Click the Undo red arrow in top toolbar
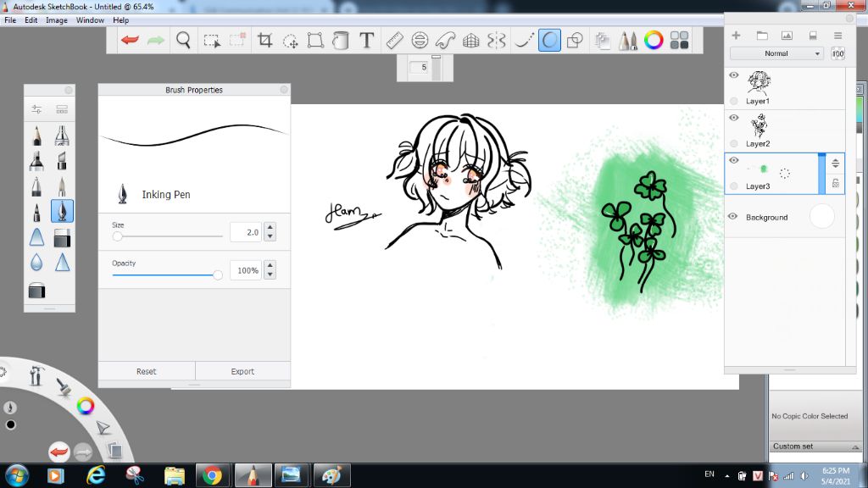Image resolution: width=868 pixels, height=488 pixels. [x=130, y=40]
